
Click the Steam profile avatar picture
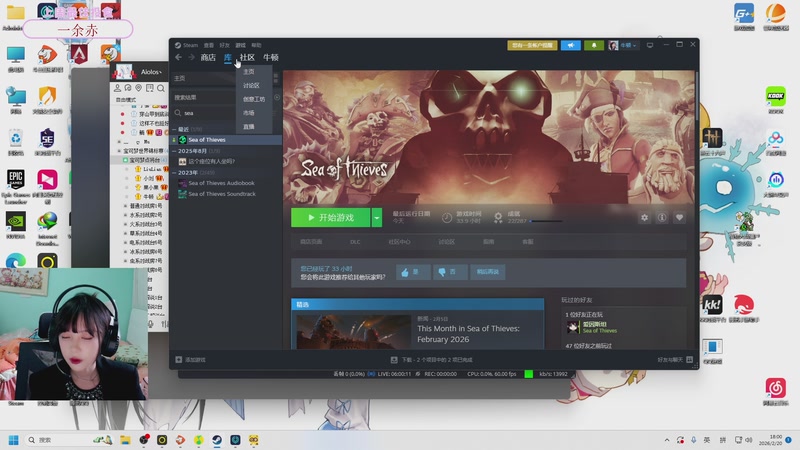tap(613, 45)
